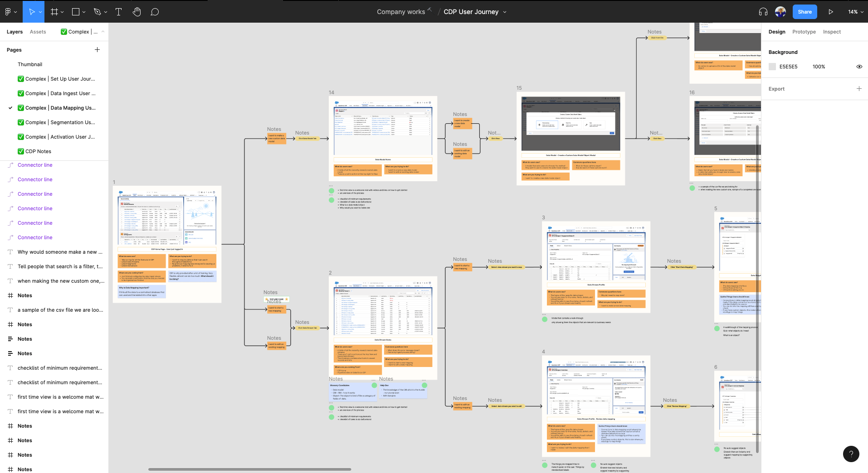The image size is (868, 473).
Task: Activate the Hand tool
Action: (137, 12)
